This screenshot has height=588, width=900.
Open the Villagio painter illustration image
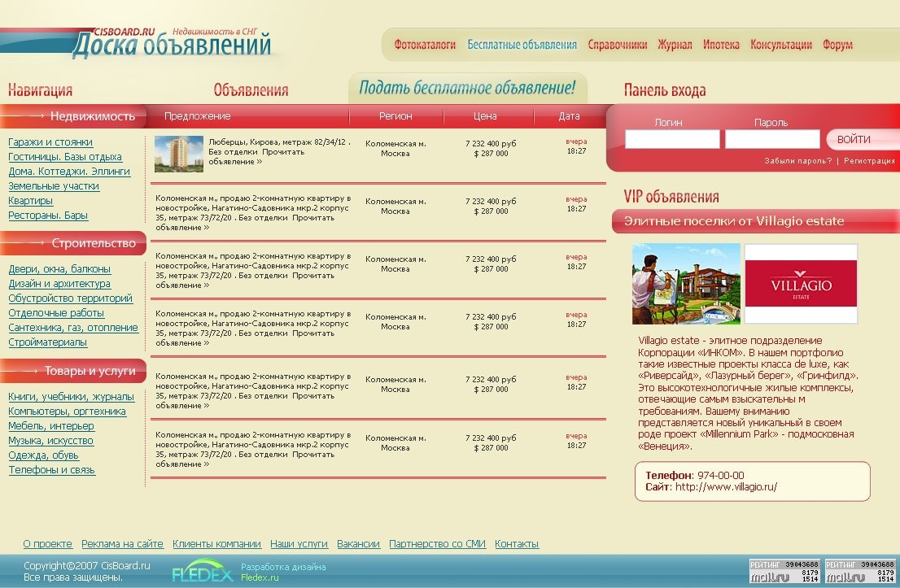686,284
